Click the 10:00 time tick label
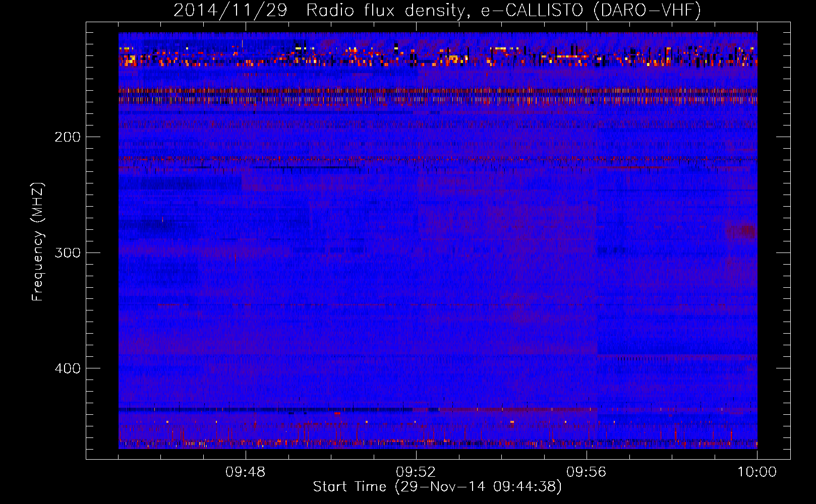816x504 pixels. (757, 472)
